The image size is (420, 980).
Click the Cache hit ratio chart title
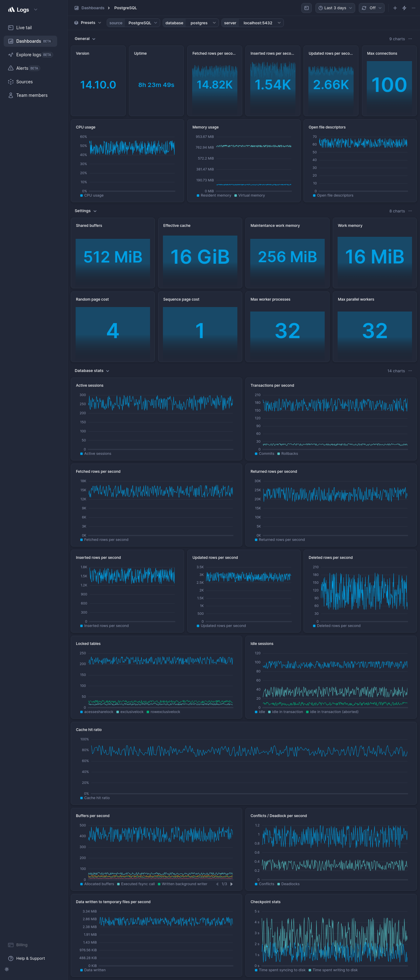(89, 730)
